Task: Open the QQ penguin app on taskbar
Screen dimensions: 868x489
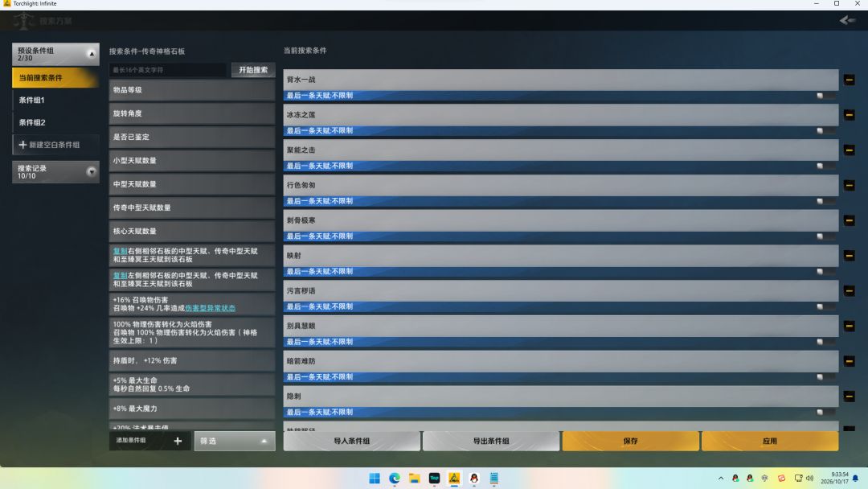Action: [x=474, y=478]
